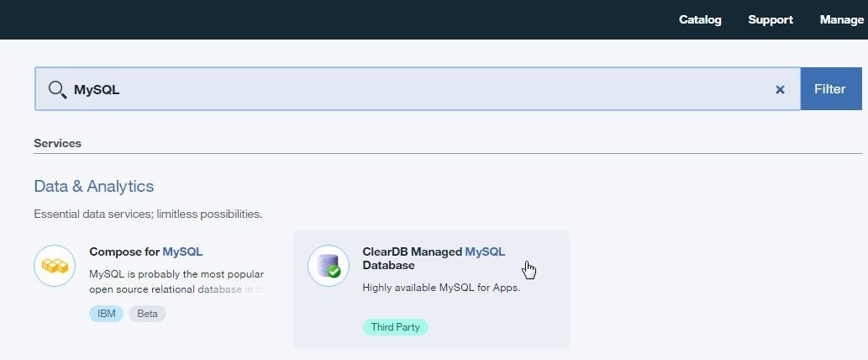Click the Third Party tag

click(x=395, y=326)
